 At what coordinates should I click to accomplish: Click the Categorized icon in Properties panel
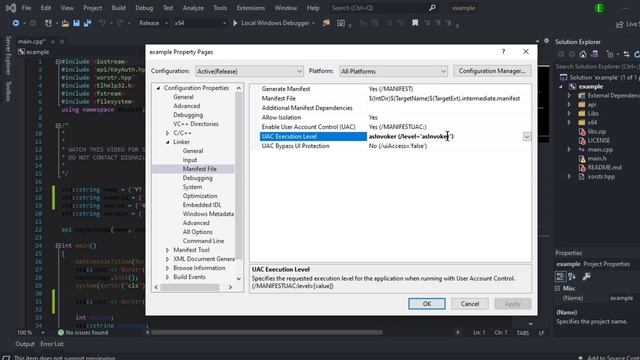click(x=560, y=276)
